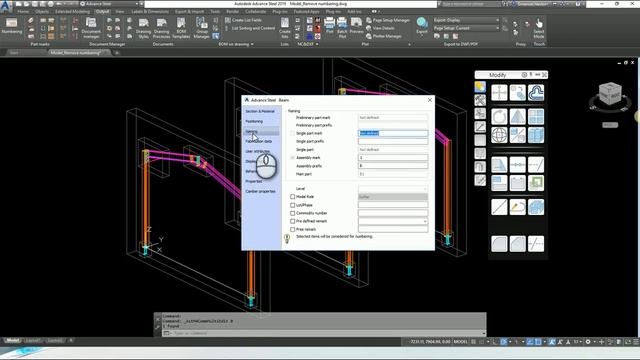
Task: Switch to the Objects ribbon tab
Action: pos(41,11)
